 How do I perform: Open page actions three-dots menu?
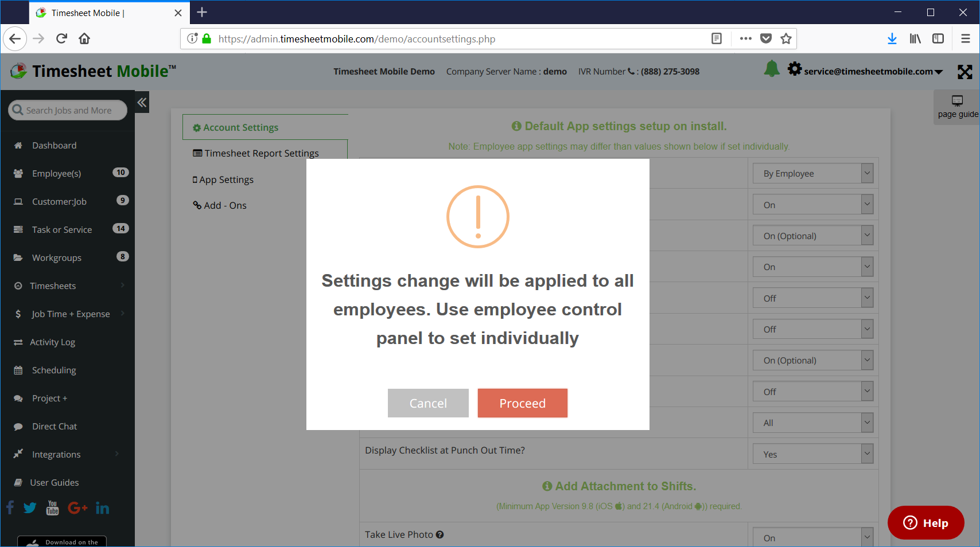(745, 38)
